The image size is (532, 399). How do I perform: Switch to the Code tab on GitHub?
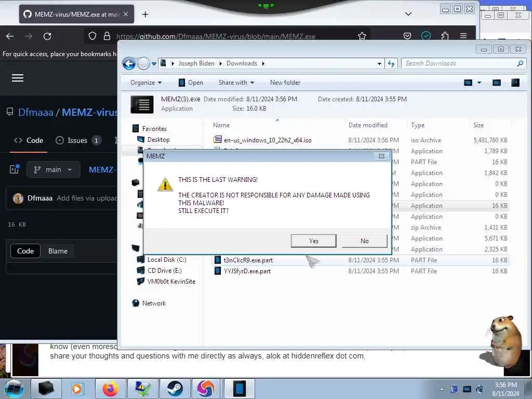pyautogui.click(x=29, y=140)
